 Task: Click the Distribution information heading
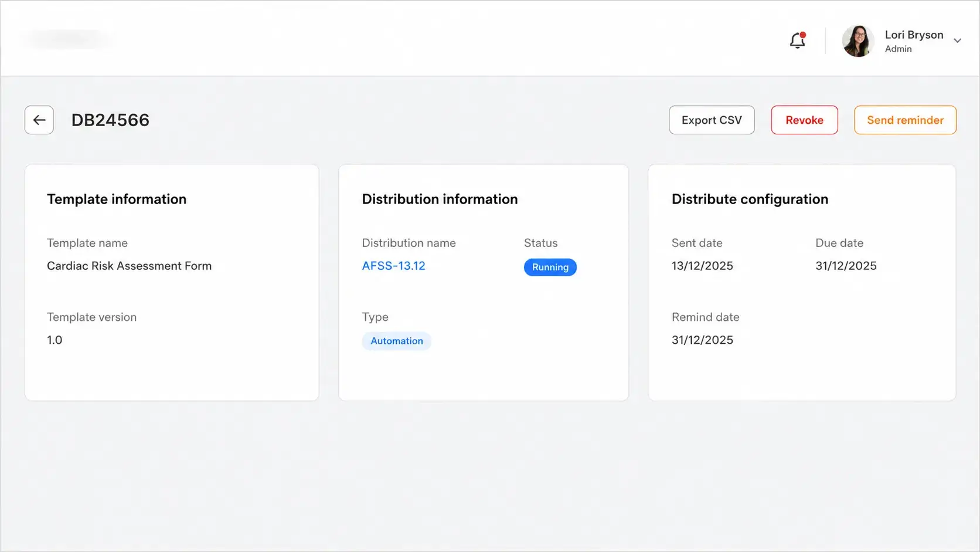(440, 199)
